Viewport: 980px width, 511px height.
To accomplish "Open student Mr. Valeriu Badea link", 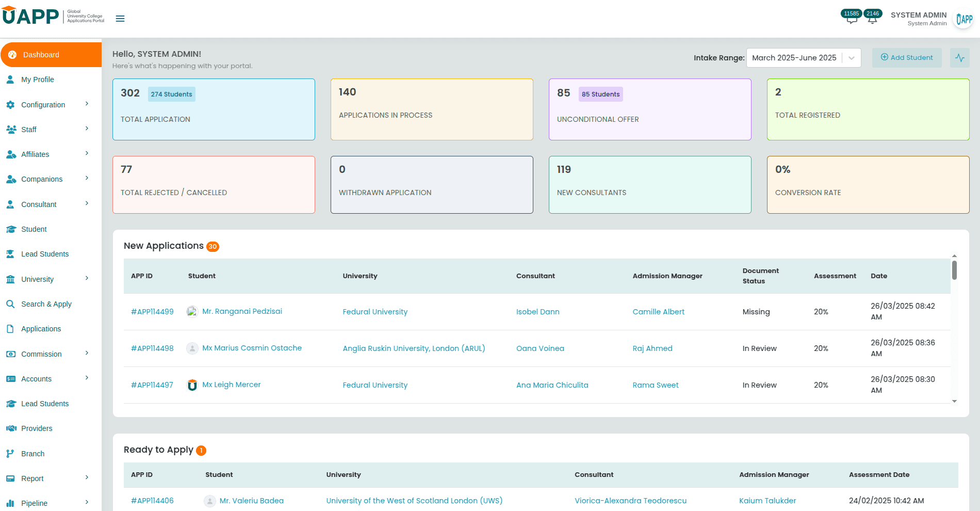I will coord(252,501).
